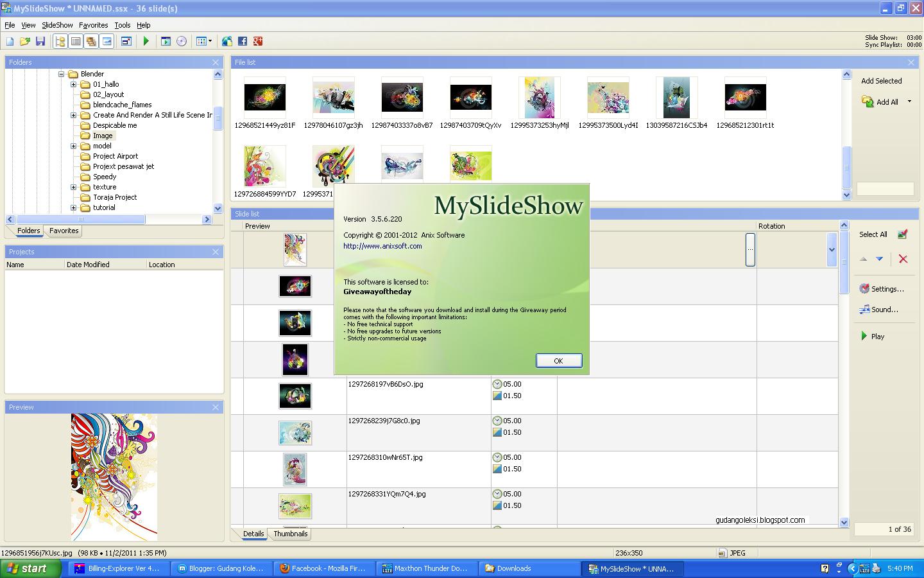Open dropdown in first slide list row
924x578 pixels.
pyautogui.click(x=832, y=250)
